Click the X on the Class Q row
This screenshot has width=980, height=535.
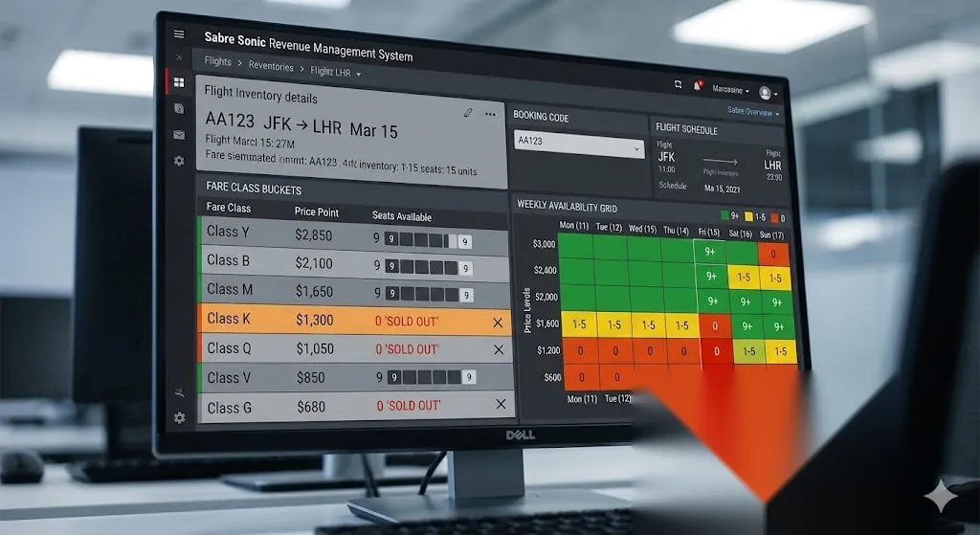click(499, 350)
